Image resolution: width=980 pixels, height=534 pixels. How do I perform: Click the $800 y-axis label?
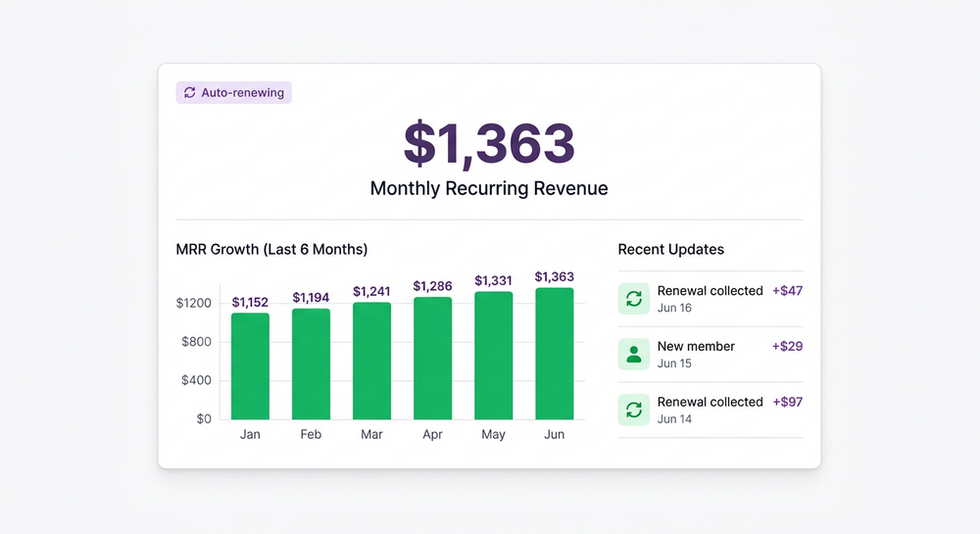[196, 342]
